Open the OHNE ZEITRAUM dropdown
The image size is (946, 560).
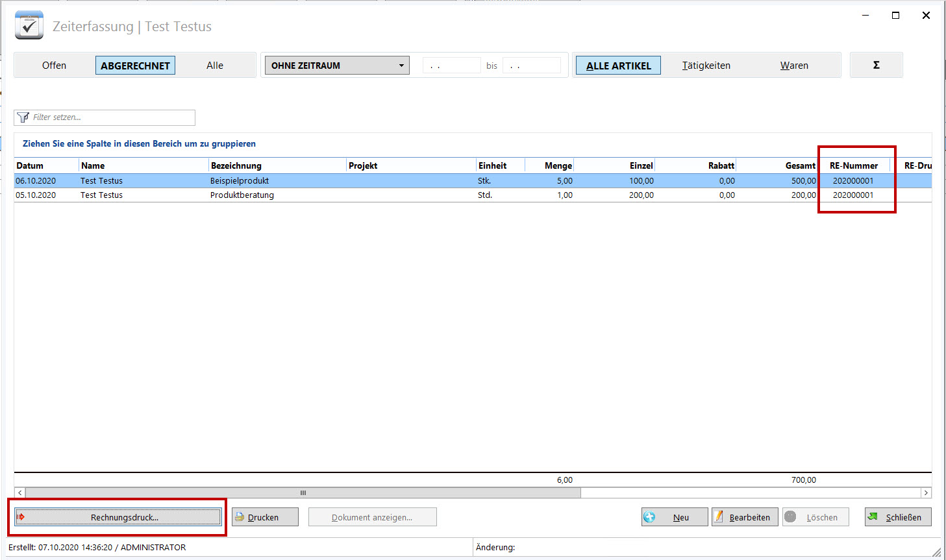pyautogui.click(x=337, y=66)
